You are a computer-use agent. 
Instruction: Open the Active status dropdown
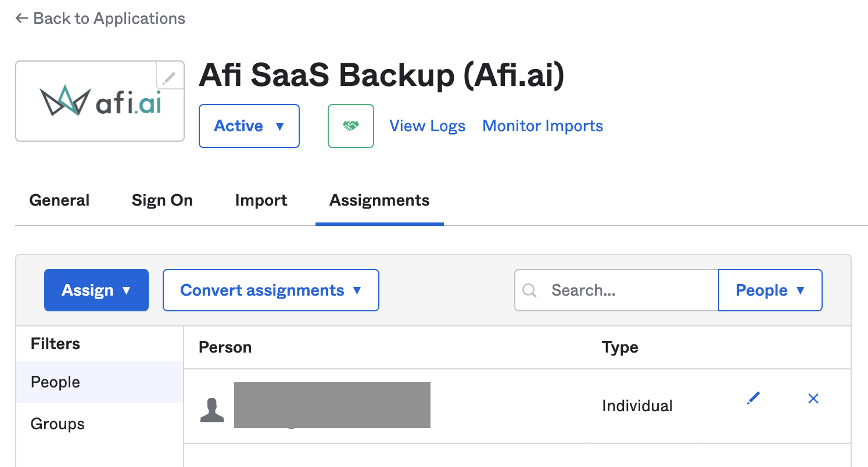tap(249, 126)
